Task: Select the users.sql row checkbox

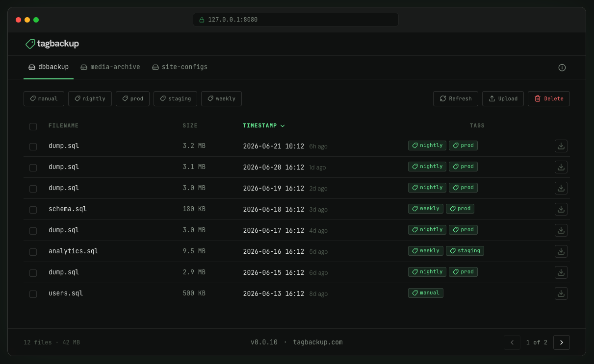Action: click(x=33, y=294)
